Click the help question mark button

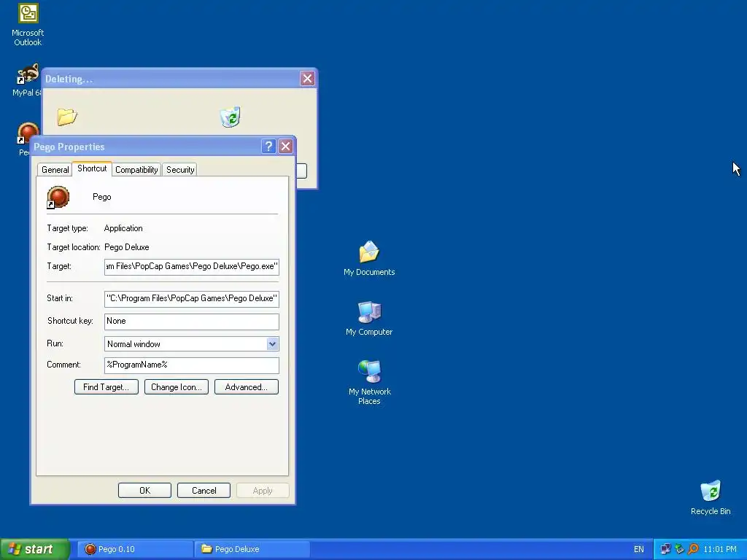coord(268,146)
